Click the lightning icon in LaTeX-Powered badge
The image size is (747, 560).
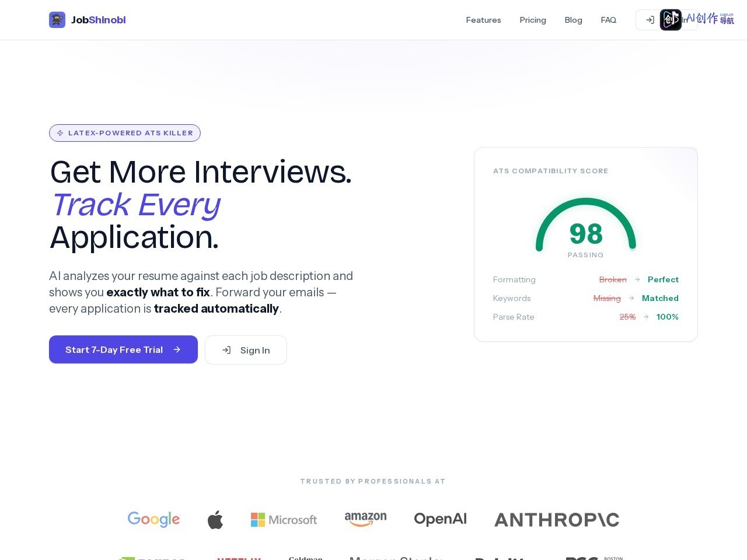(60, 133)
